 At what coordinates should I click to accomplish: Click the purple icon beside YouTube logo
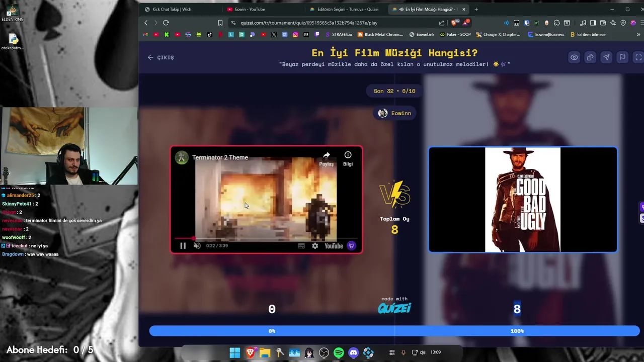[351, 246]
